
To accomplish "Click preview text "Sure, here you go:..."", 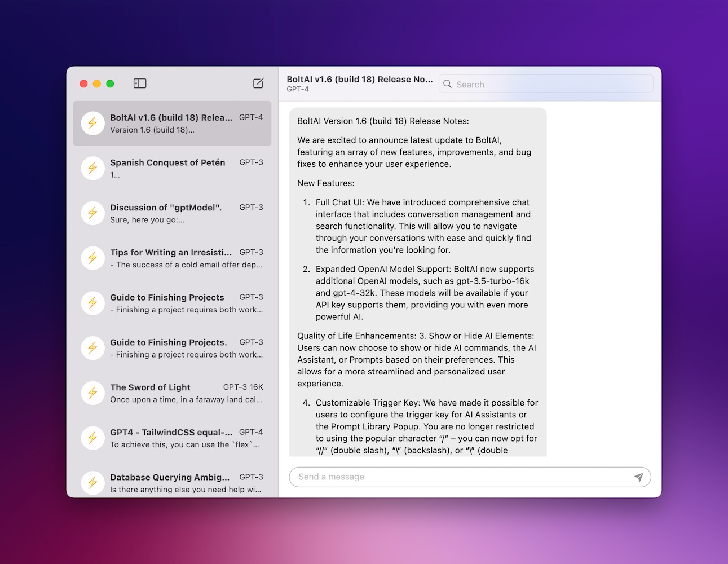I will (x=147, y=220).
